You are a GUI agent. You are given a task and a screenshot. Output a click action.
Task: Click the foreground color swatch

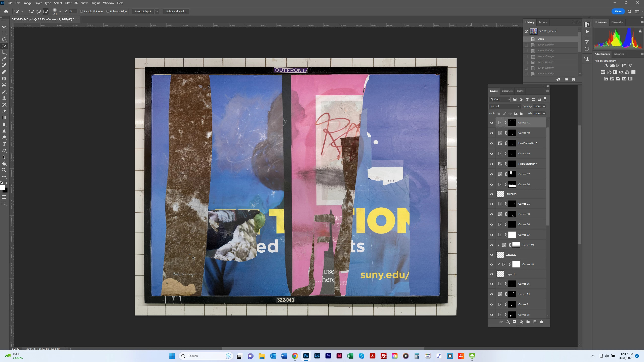coord(3,188)
